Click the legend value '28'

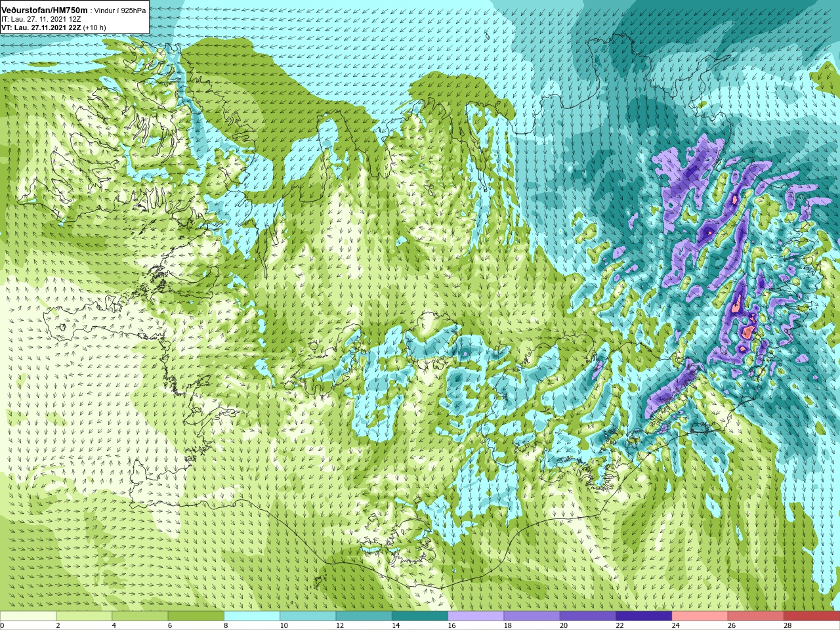pos(787,625)
